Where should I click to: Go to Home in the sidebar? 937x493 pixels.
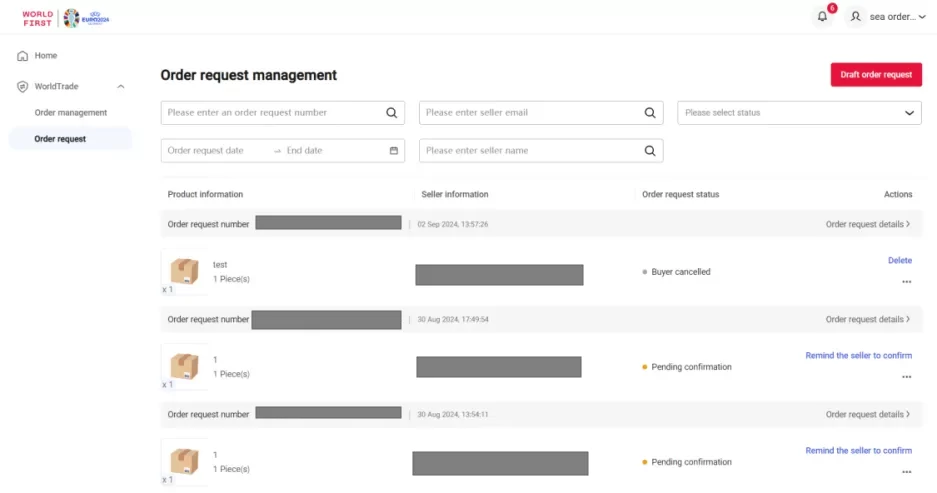pos(46,56)
